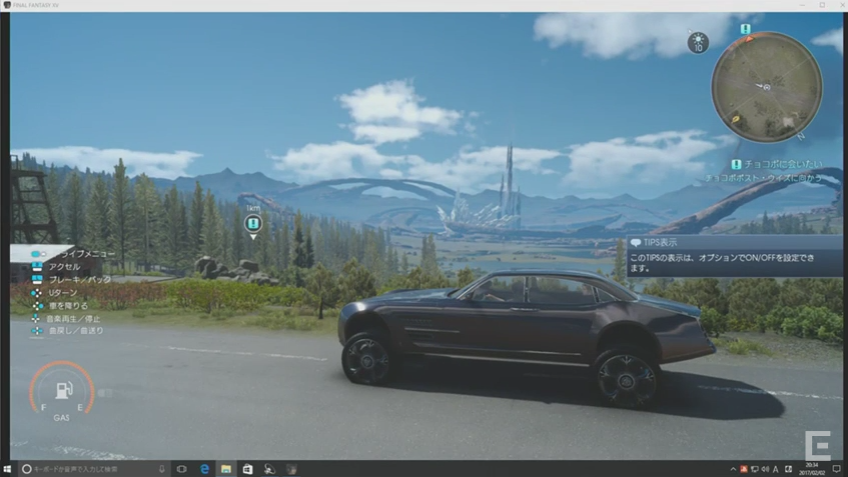This screenshot has width=848, height=477.
Task: Click the weather and time sun icon
Action: click(x=698, y=42)
